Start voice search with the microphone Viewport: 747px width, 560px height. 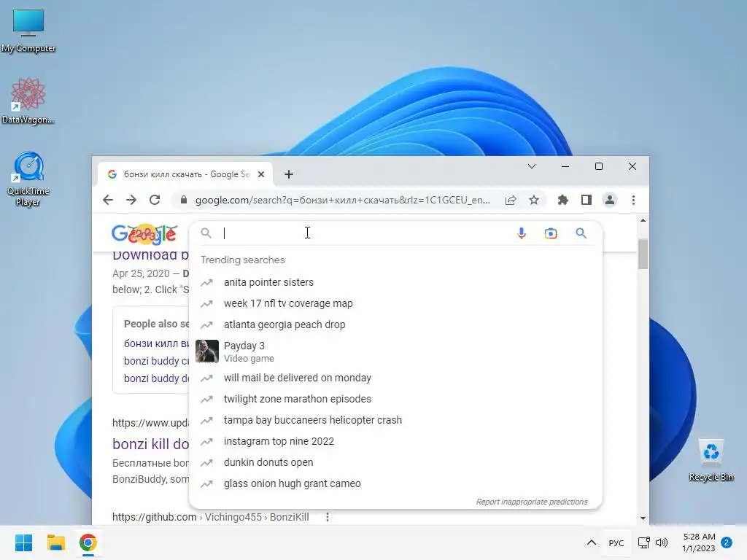pyautogui.click(x=522, y=233)
